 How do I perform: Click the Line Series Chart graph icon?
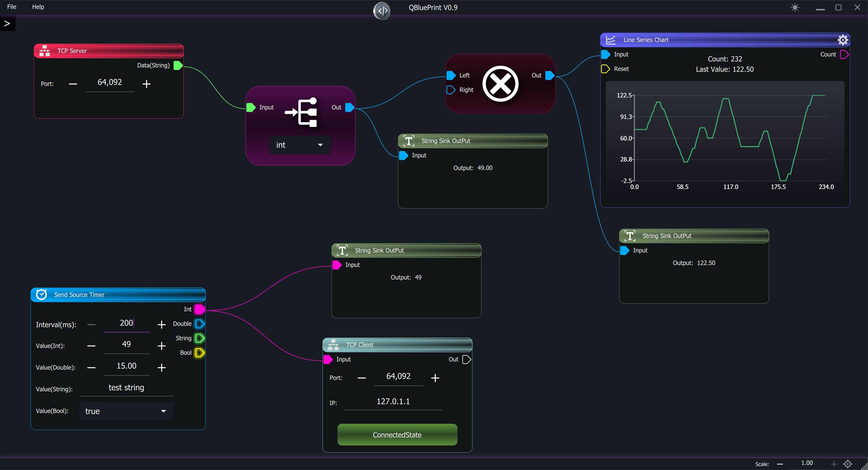click(x=611, y=40)
